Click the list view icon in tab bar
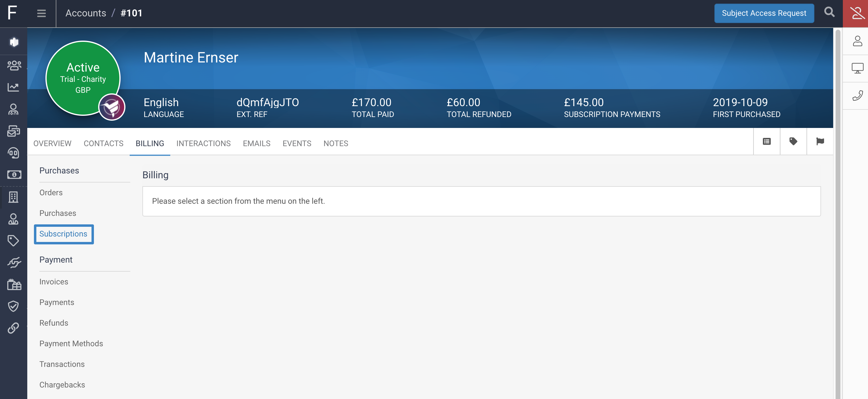The width and height of the screenshot is (868, 399). [767, 141]
